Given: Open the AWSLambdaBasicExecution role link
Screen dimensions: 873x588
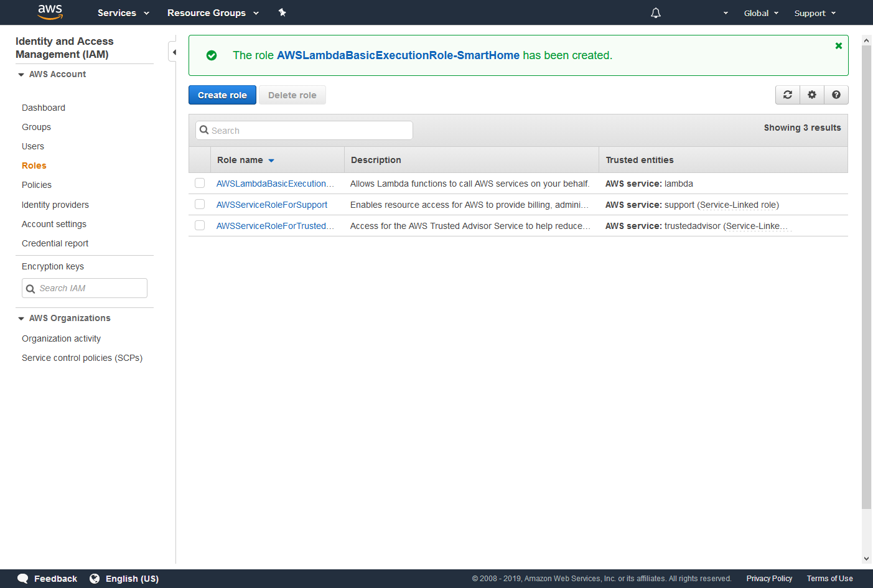Looking at the screenshot, I should click(275, 184).
